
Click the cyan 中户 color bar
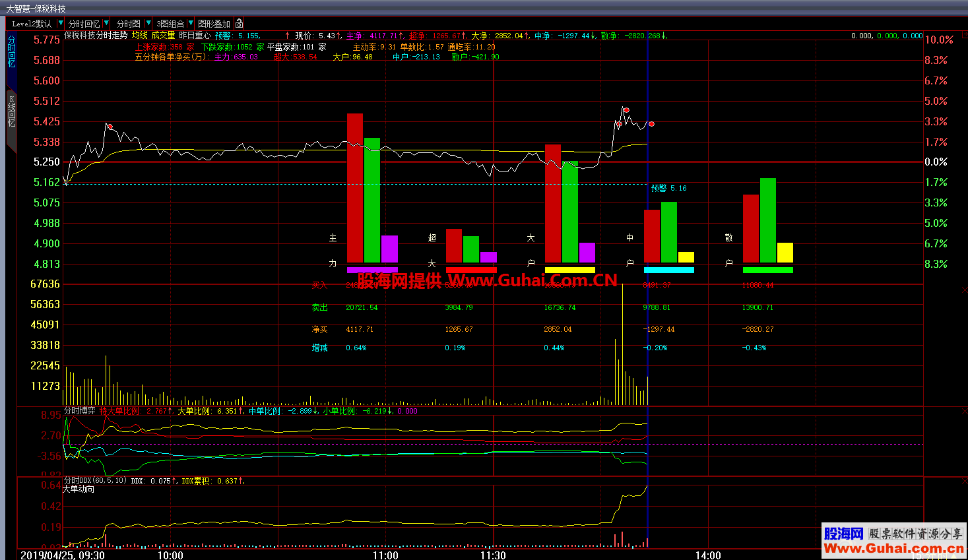668,270
